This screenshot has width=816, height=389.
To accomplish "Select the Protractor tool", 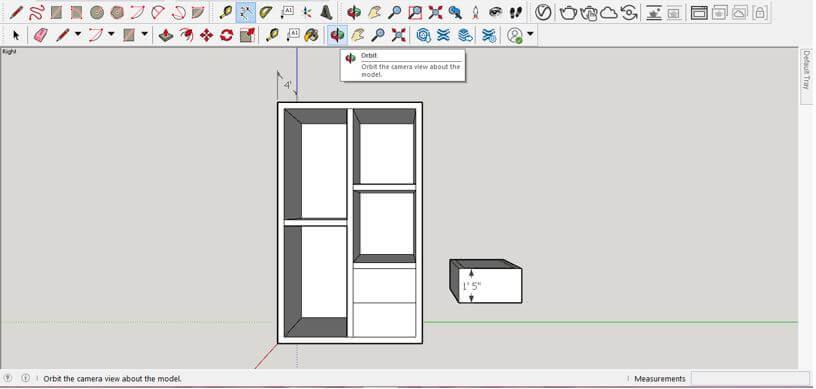I will [266, 12].
